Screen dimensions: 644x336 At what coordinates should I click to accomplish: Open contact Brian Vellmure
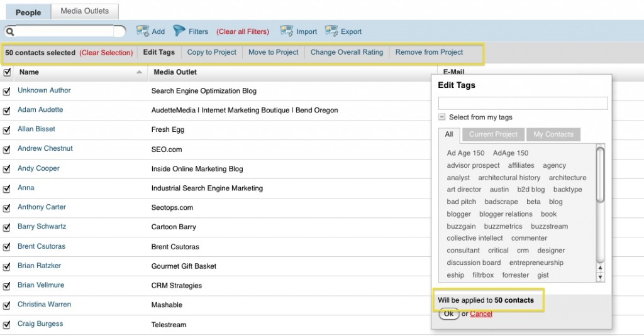41,285
